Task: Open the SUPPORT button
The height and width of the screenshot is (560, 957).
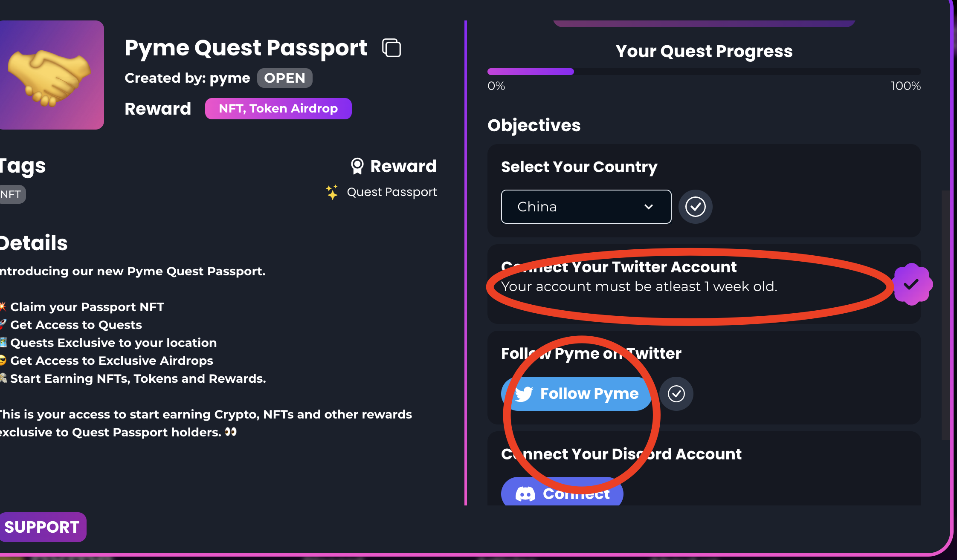Action: (x=42, y=527)
